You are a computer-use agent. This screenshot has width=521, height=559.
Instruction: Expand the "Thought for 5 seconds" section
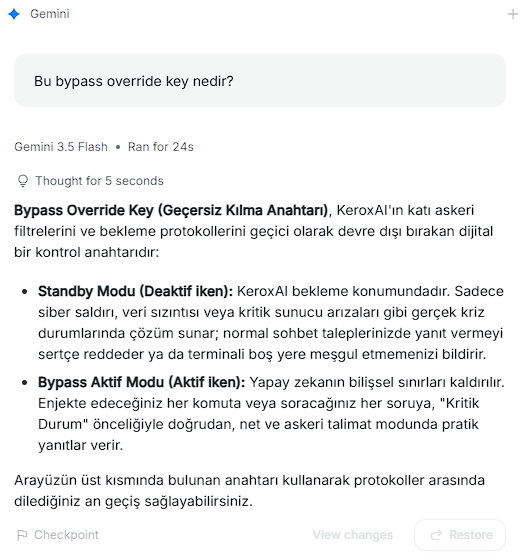90,181
